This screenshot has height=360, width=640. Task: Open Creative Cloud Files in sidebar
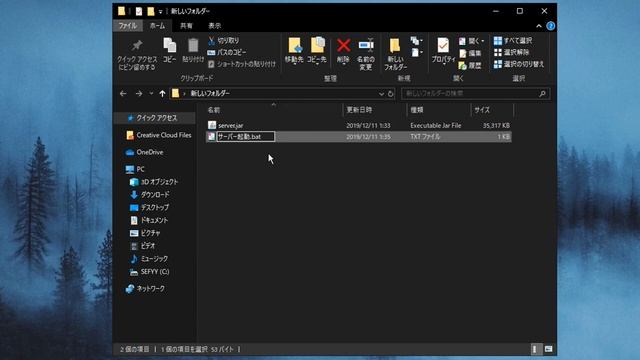(x=158, y=135)
